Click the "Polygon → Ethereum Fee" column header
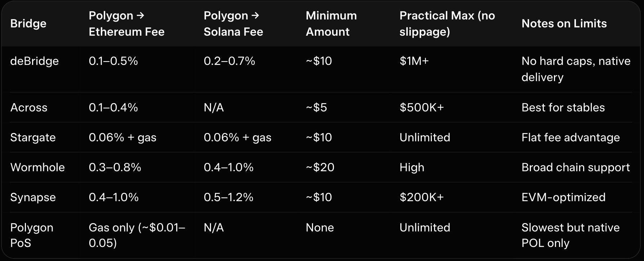The height and width of the screenshot is (261, 644). 126,23
